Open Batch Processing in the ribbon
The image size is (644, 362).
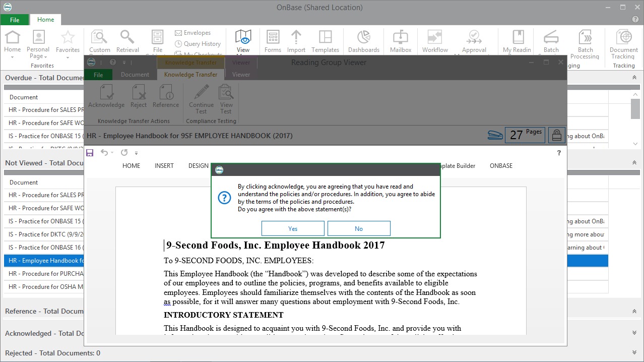click(x=585, y=44)
